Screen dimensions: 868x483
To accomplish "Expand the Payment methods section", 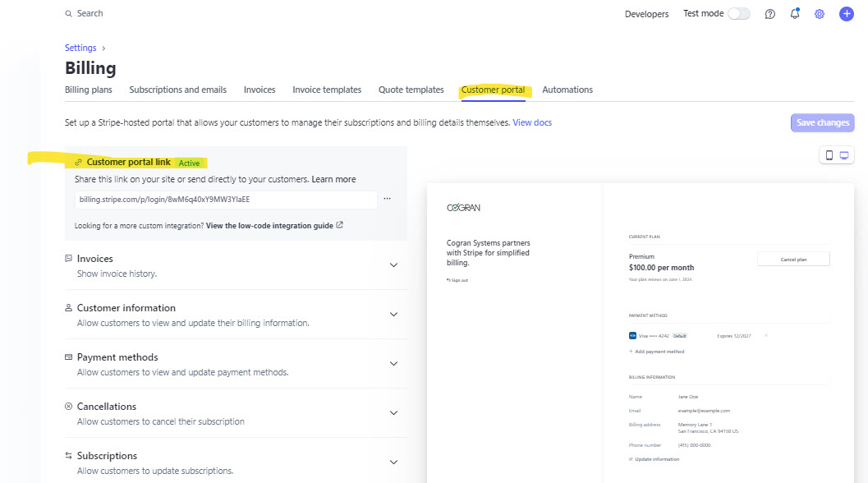I will click(393, 364).
